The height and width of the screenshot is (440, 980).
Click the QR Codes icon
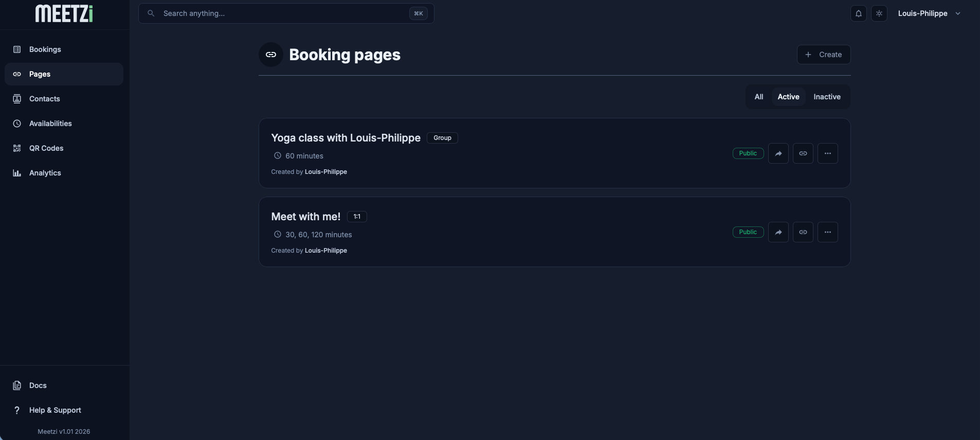click(x=17, y=148)
